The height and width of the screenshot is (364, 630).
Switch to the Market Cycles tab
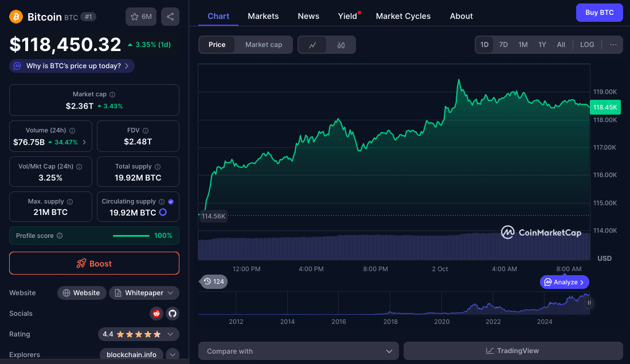pyautogui.click(x=403, y=16)
